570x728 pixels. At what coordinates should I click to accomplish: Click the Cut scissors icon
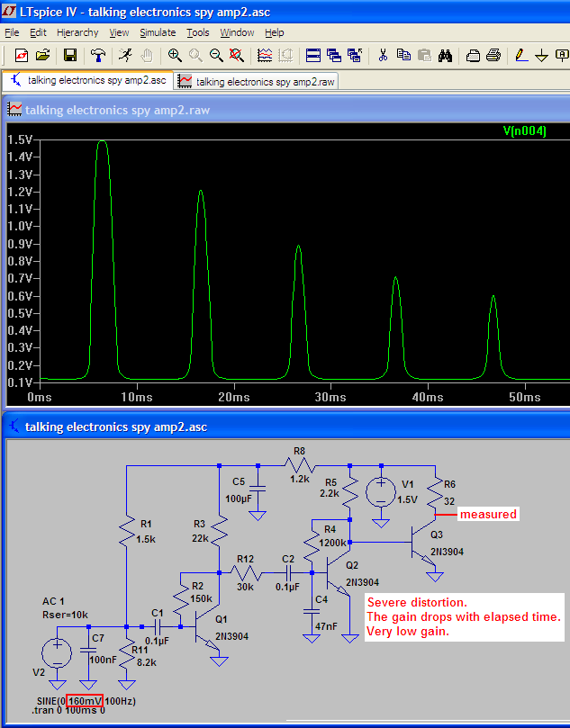coord(383,55)
